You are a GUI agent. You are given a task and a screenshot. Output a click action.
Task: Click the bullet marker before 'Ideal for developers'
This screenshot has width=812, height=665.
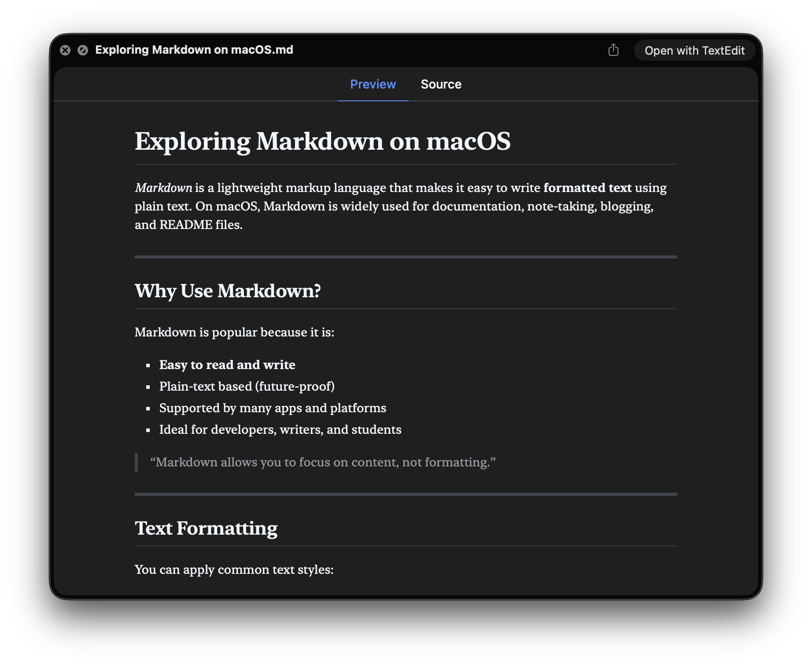148,430
